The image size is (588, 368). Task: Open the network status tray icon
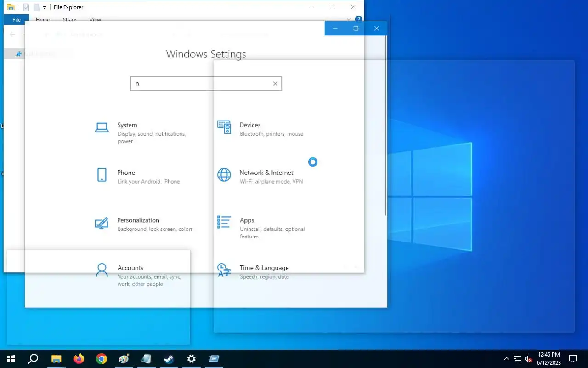click(518, 359)
